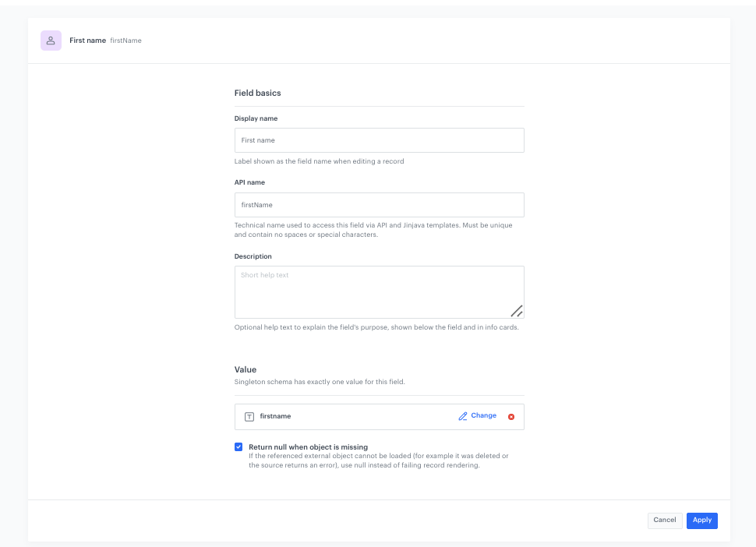Focus the Display name input field
This screenshot has width=756, height=547.
[379, 140]
